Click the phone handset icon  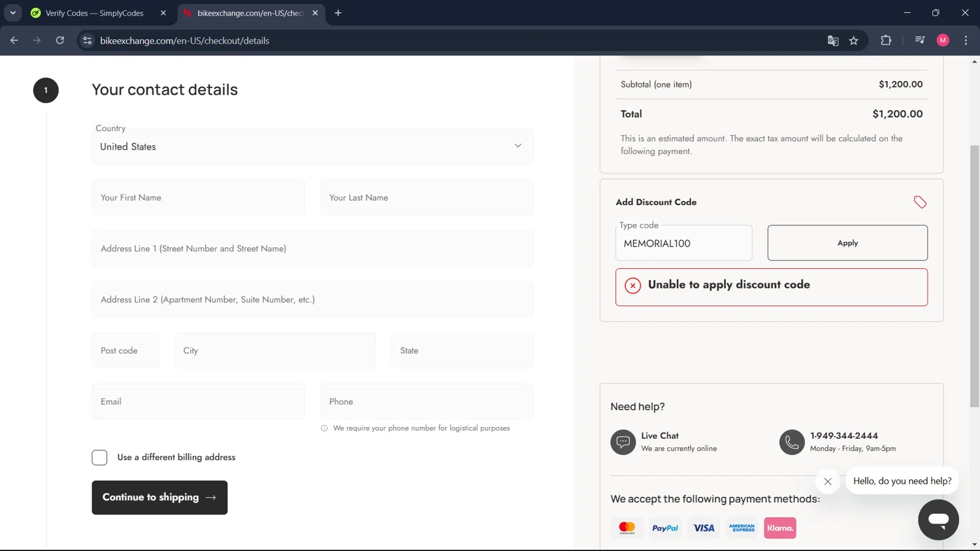click(792, 442)
